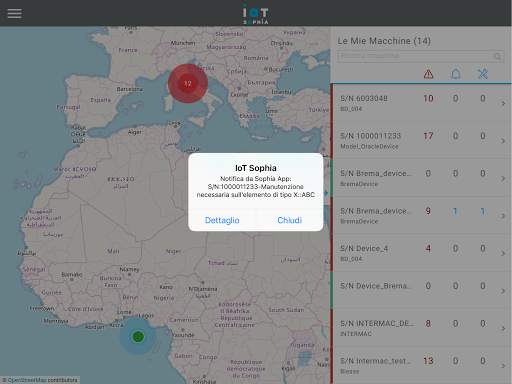The height and width of the screenshot is (384, 512).
Task: Open details chevron for S/N 1000011233
Action: (503, 141)
